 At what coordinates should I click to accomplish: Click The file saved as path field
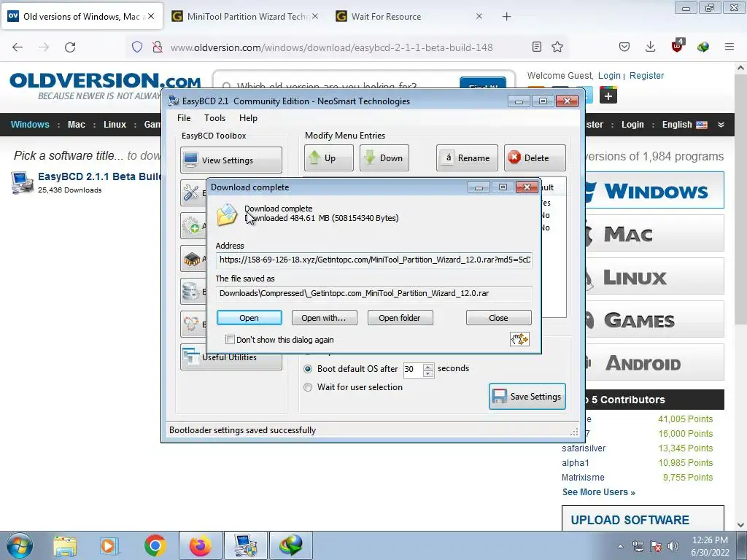[x=374, y=293]
